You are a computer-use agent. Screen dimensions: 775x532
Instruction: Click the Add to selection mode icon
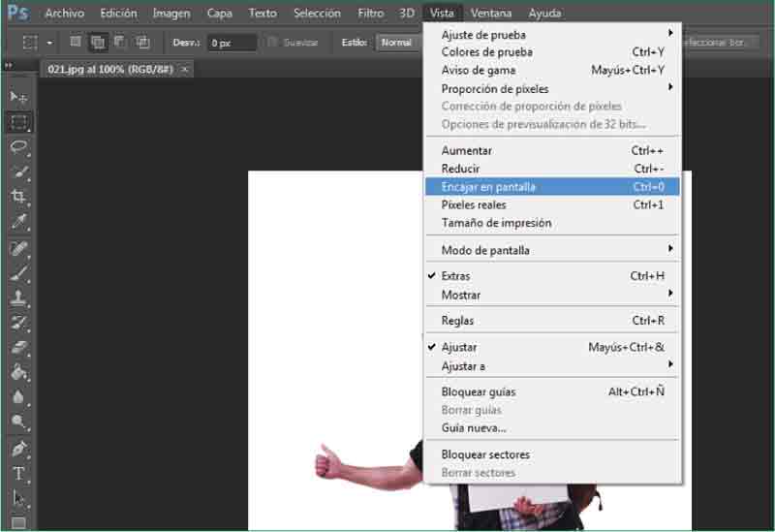coord(98,43)
